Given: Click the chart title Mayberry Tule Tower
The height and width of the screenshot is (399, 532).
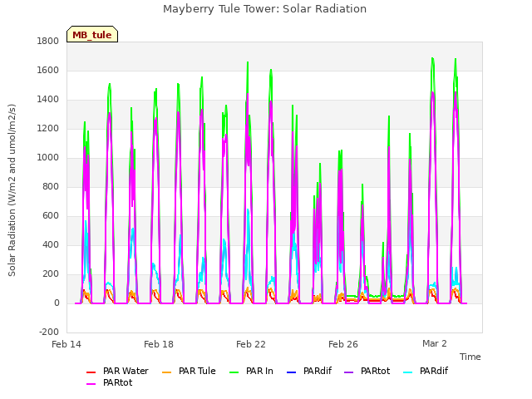Looking at the screenshot, I should (x=264, y=9).
